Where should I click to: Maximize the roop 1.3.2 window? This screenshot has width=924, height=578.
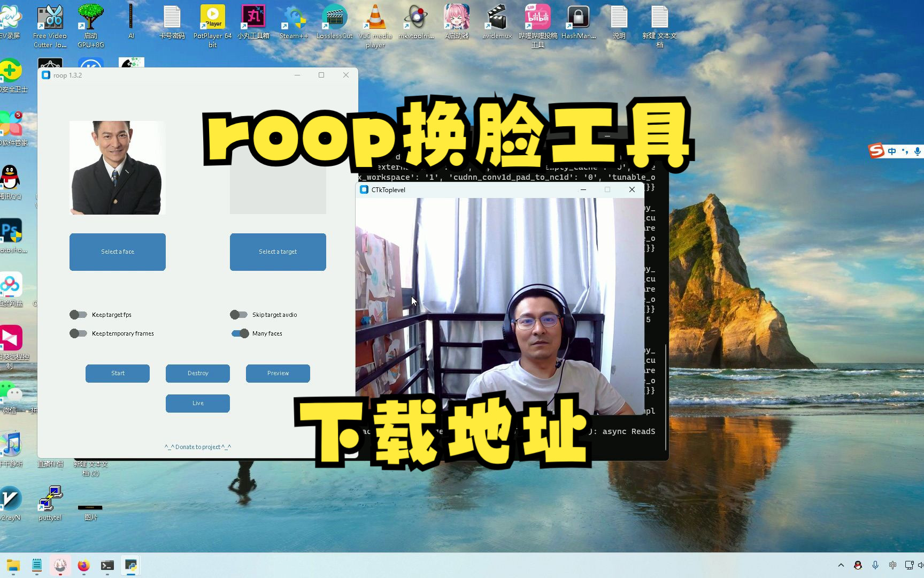pos(321,75)
